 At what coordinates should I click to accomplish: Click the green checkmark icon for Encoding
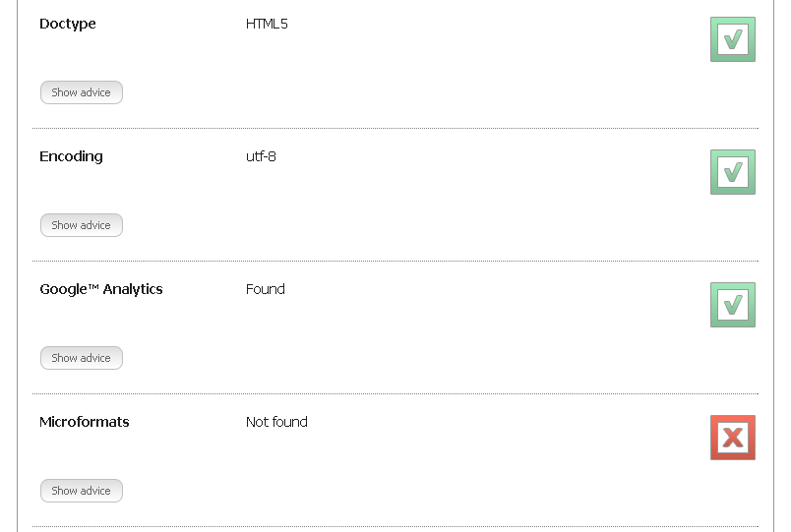(x=732, y=172)
